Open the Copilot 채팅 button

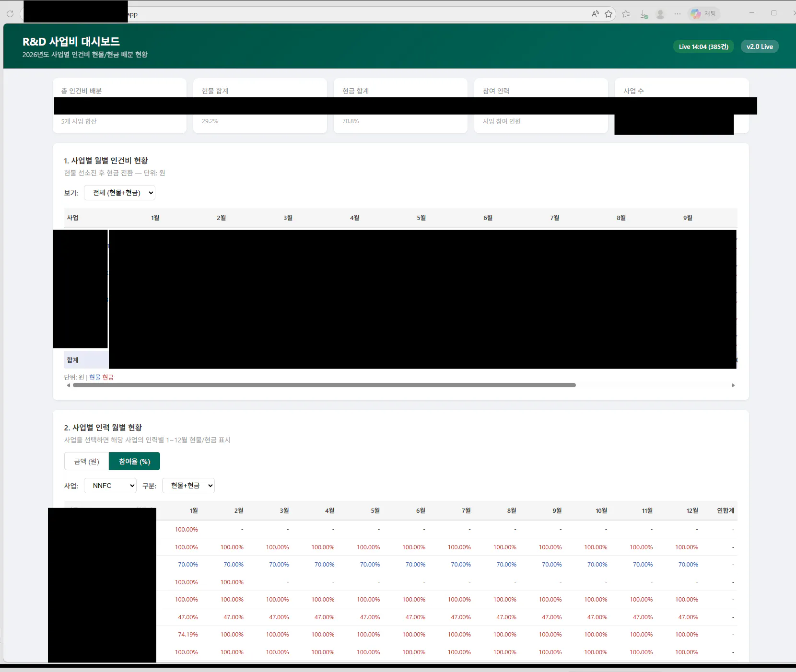[703, 14]
